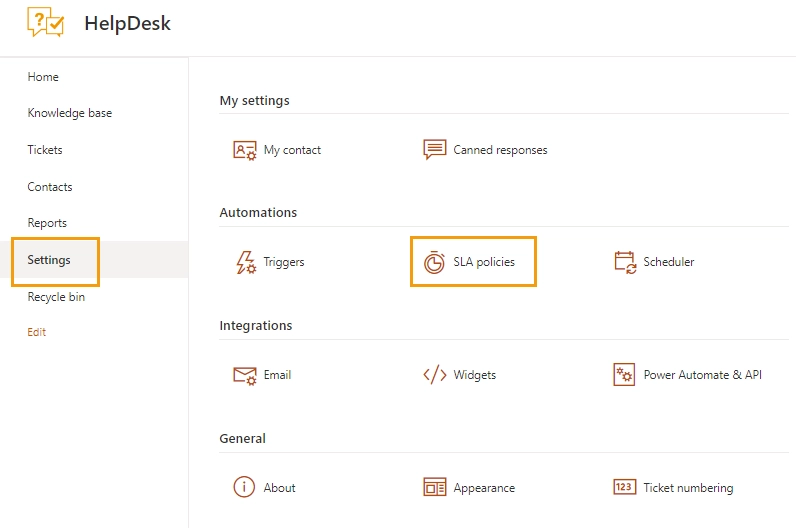Open Reports in the sidebar

[x=47, y=223]
